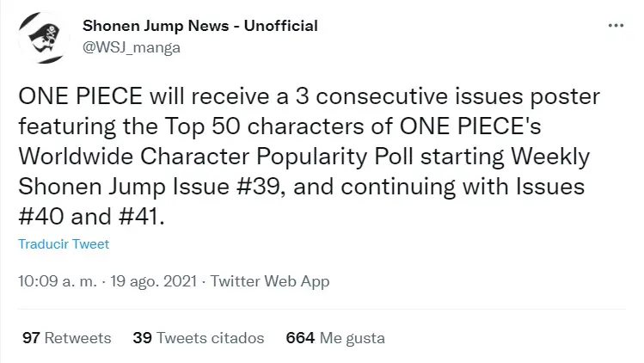Image resolution: width=644 pixels, height=363 pixels.
Task: Visit the @WSJ_manga handle link
Action: coord(132,47)
